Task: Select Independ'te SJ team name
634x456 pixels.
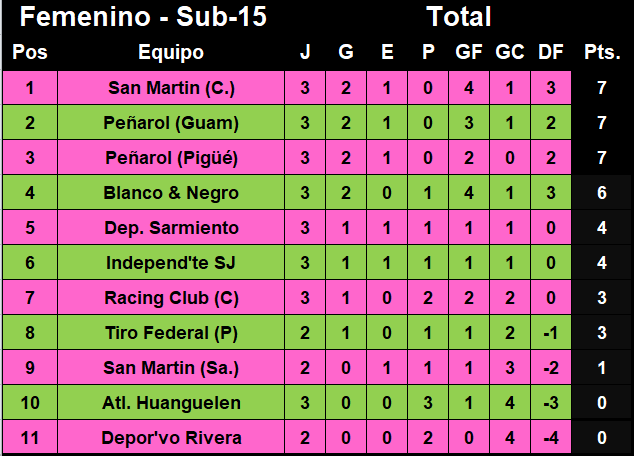Action: [171, 263]
